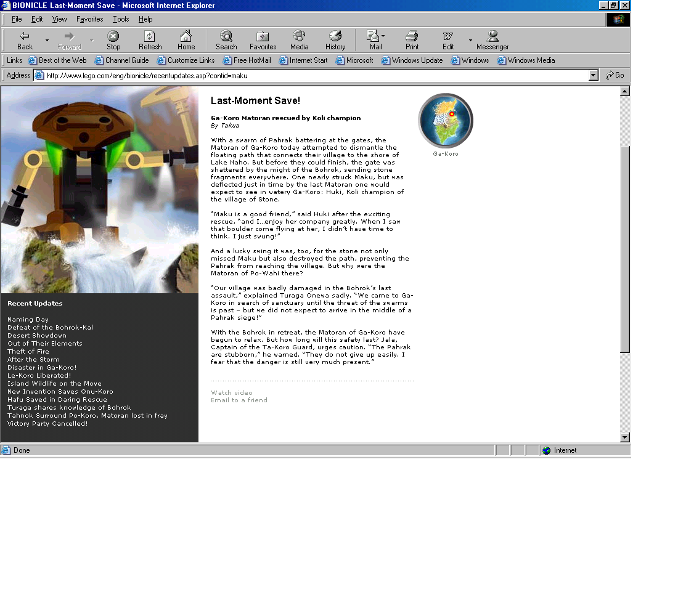The height and width of the screenshot is (616, 678).
Task: Open the Media bar
Action: 299,41
